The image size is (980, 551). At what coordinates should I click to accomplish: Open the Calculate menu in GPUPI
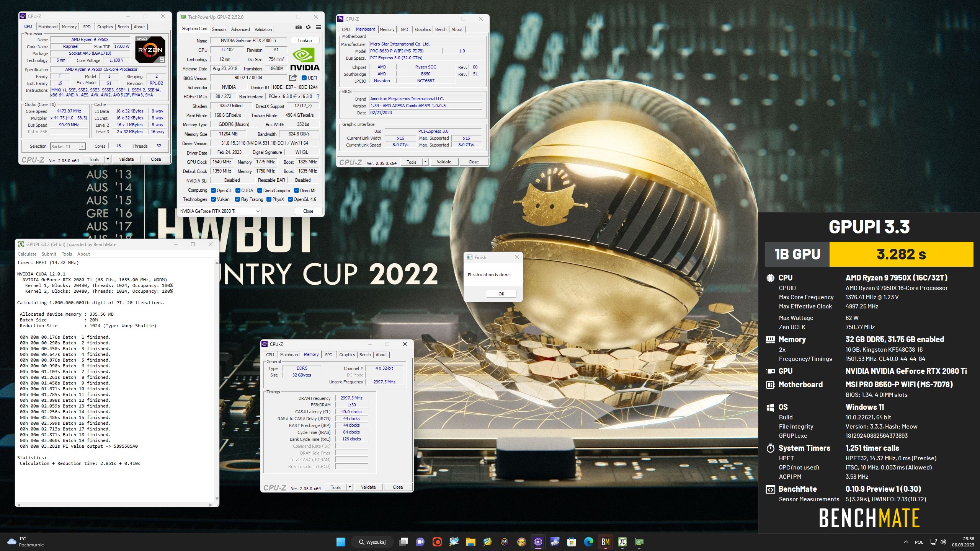click(x=27, y=254)
